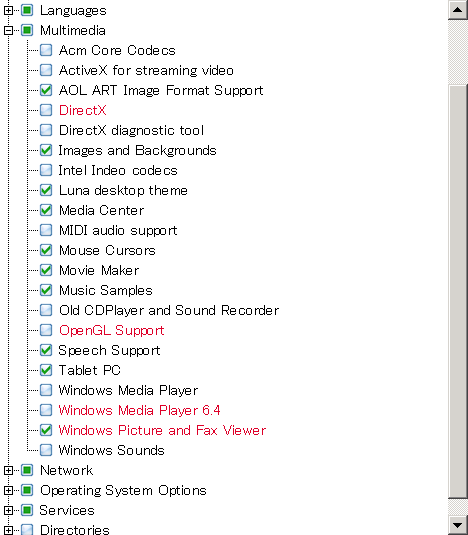Enable the MIDI audio support checkbox
The width and height of the screenshot is (468, 535).
46,230
